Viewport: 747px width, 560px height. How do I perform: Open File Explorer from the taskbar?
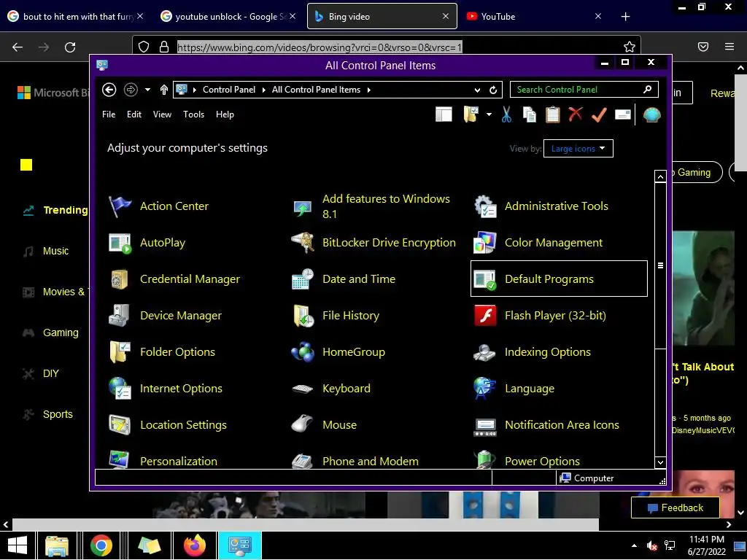57,545
